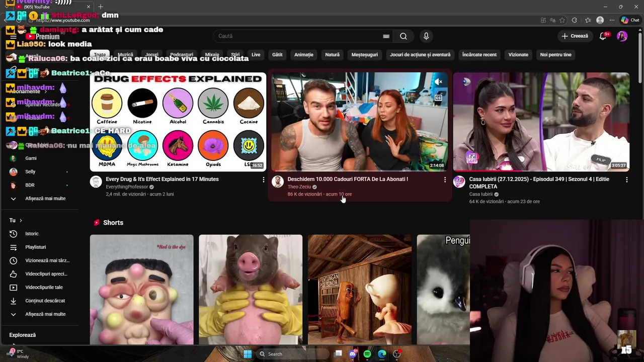Open Task View from the taskbar
The width and height of the screenshot is (644, 362).
click(x=338, y=354)
